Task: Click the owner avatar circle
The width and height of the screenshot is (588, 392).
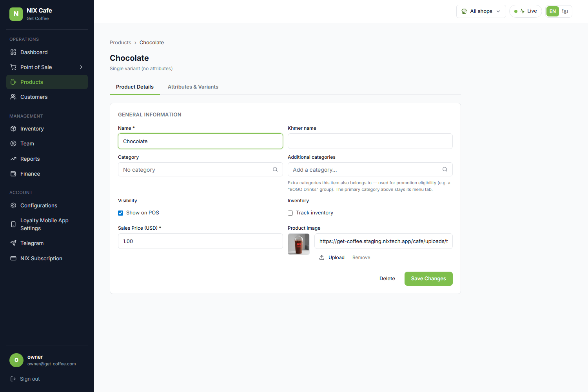Action: (16, 360)
